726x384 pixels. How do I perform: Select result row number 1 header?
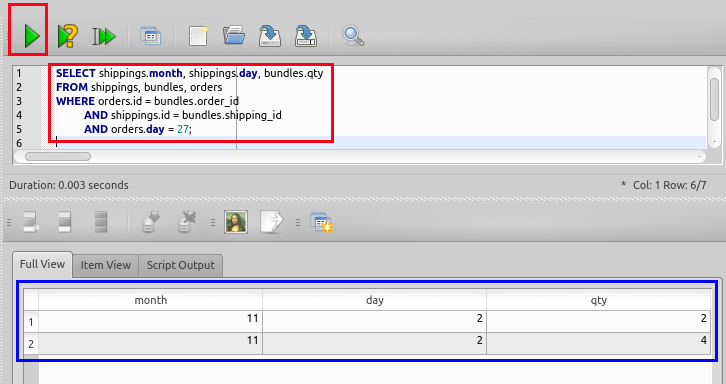click(31, 321)
